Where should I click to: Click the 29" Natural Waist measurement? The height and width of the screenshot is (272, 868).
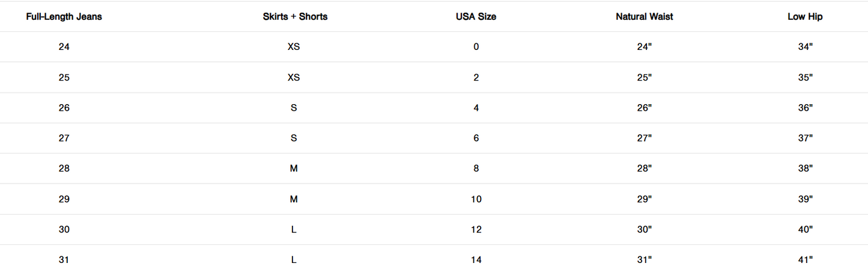coord(644,199)
